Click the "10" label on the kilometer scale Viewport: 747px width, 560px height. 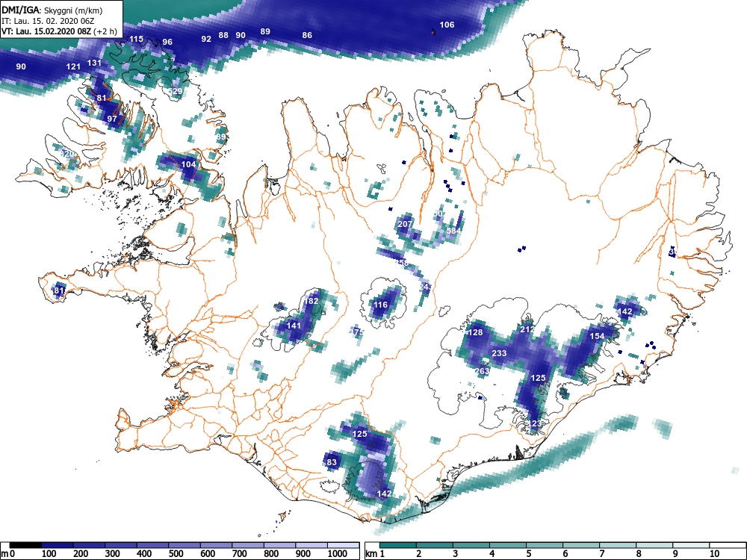point(714,554)
